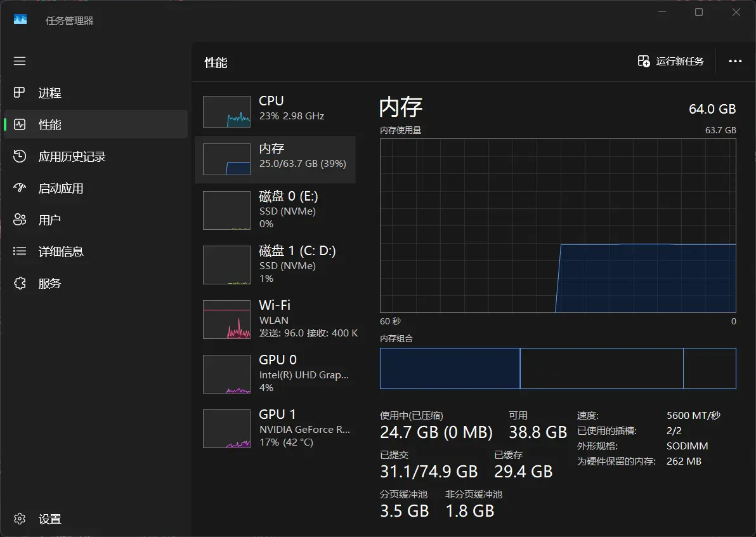This screenshot has height=537, width=756.
Task: Click the 63.7 GB graph scale label
Action: pyautogui.click(x=720, y=130)
